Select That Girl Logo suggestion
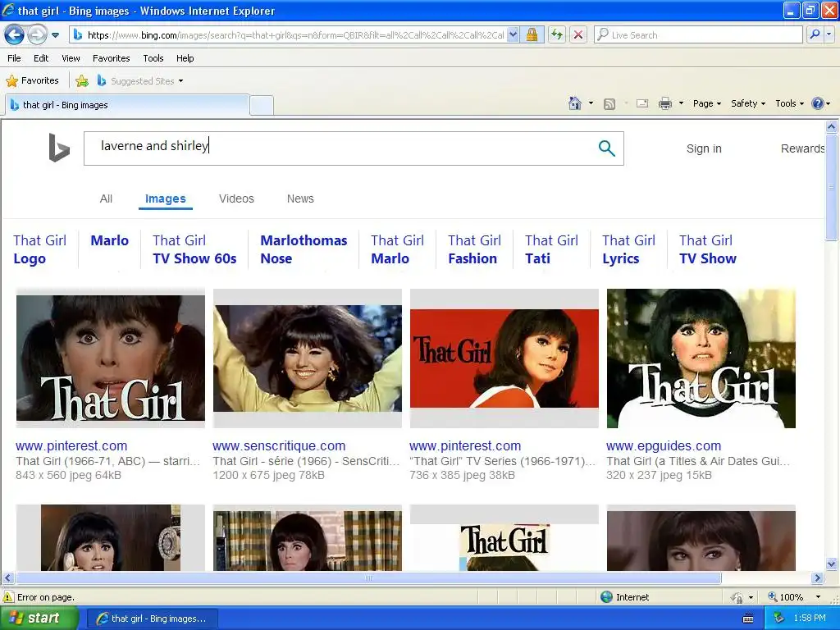Viewport: 840px width, 630px height. 39,249
